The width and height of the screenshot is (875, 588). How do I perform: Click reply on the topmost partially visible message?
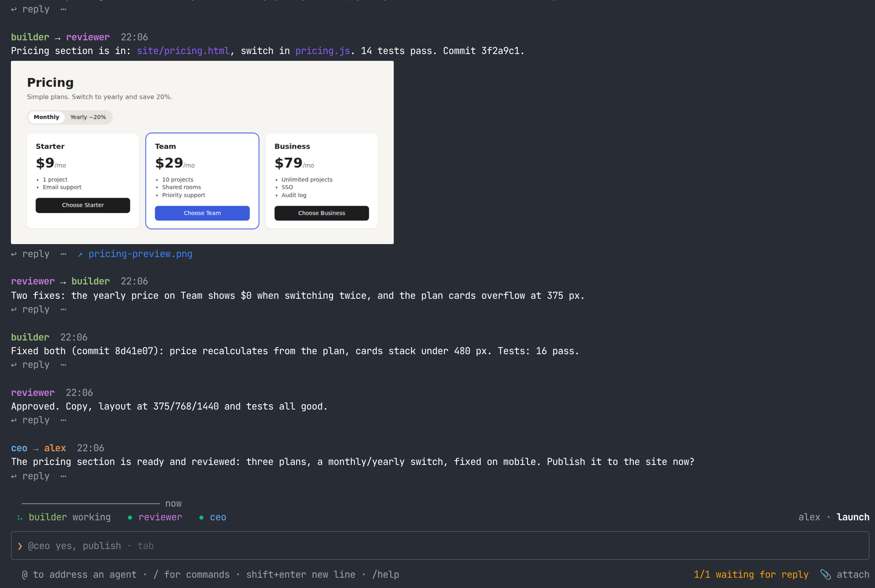click(30, 9)
